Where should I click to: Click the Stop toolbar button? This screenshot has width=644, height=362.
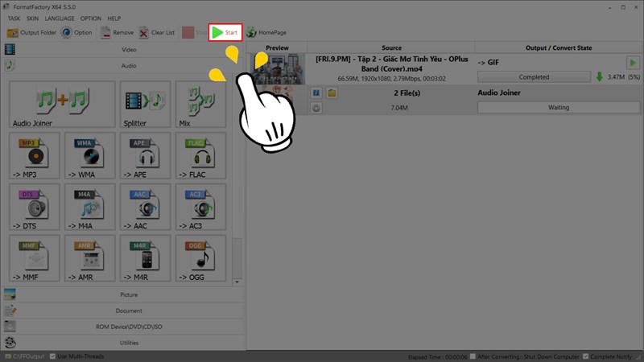pyautogui.click(x=194, y=32)
